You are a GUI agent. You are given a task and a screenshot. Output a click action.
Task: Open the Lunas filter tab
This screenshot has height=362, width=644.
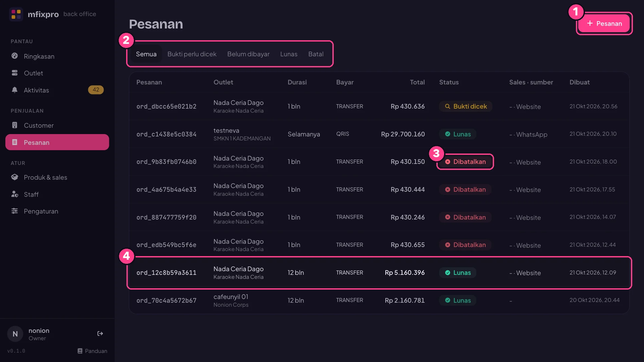[289, 54]
